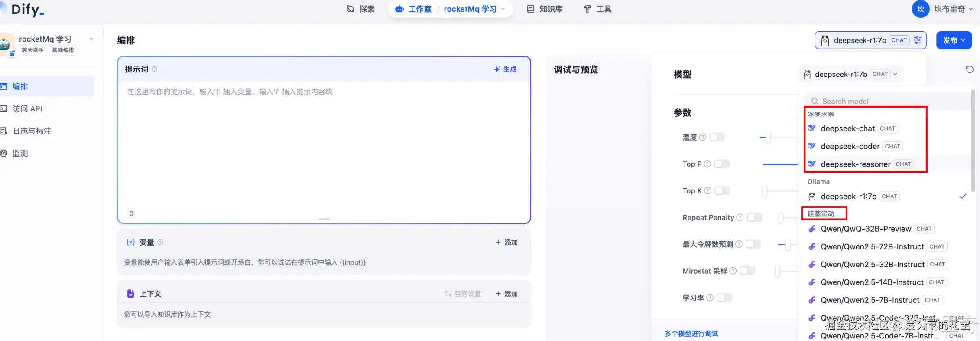
Task: Select 访问 API in the sidebar
Action: tap(47, 109)
